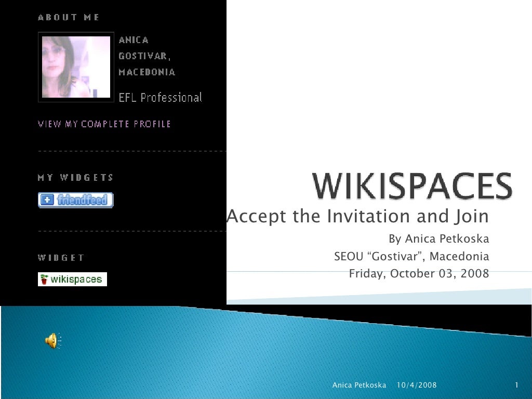
Task: Click the ANICA name in profile
Action: [x=134, y=40]
